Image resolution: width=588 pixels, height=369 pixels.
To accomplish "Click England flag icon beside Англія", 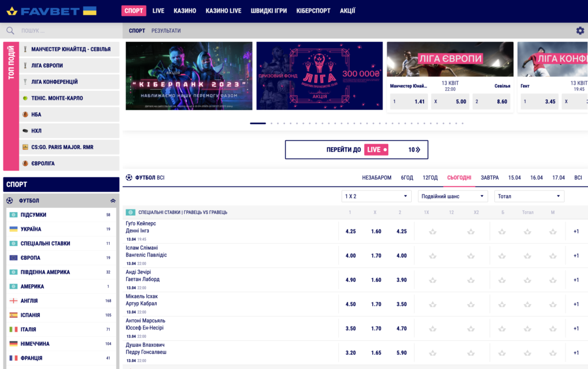I will [13, 301].
